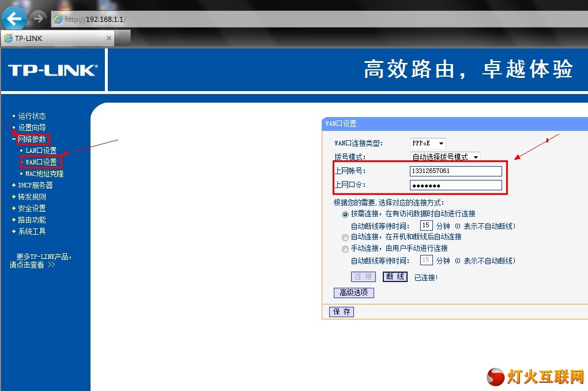The width and height of the screenshot is (588, 391).
Task: Click the 手动连接 idle timeout minutes field
Action: (427, 260)
